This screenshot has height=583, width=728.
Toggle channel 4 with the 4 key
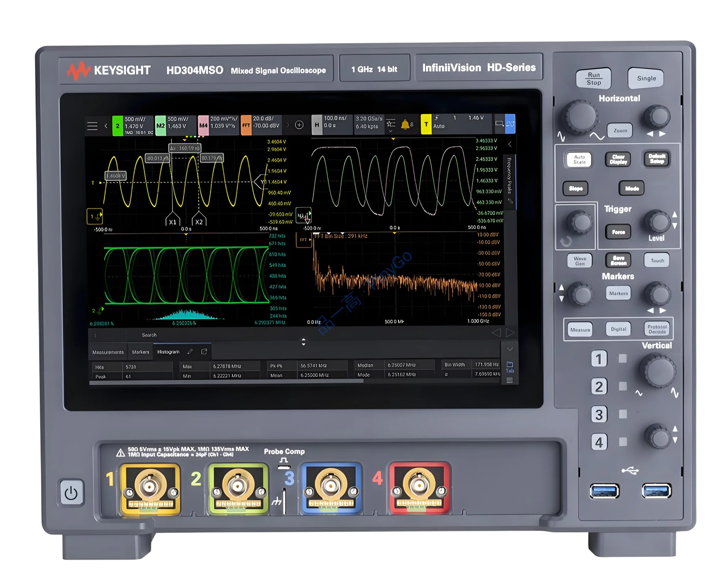[599, 442]
